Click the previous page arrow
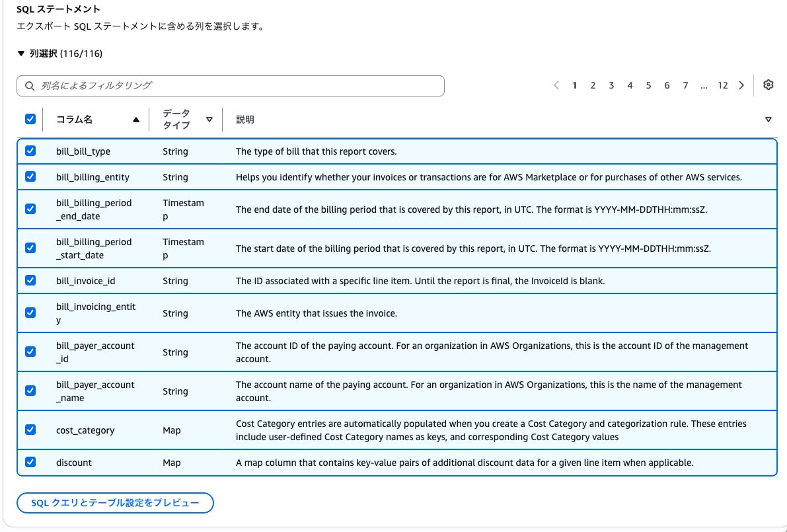Viewport: 787px width, 532px height. coord(556,85)
